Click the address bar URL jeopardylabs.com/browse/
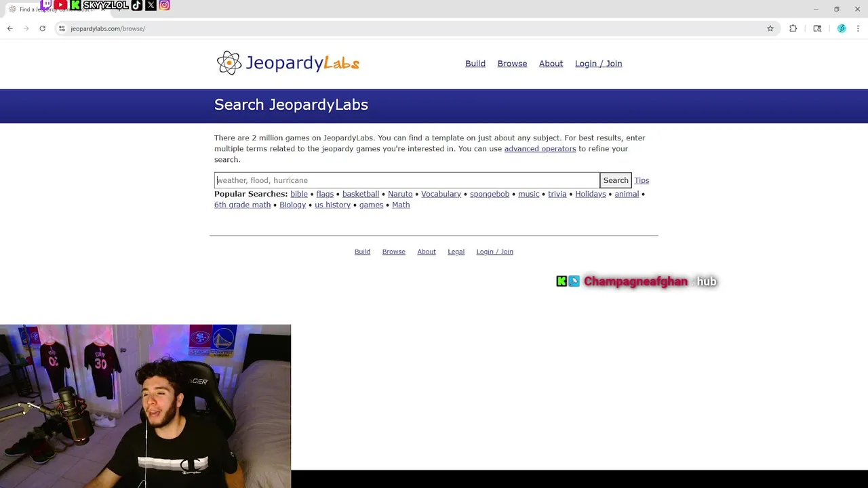The image size is (868, 488). pos(108,28)
